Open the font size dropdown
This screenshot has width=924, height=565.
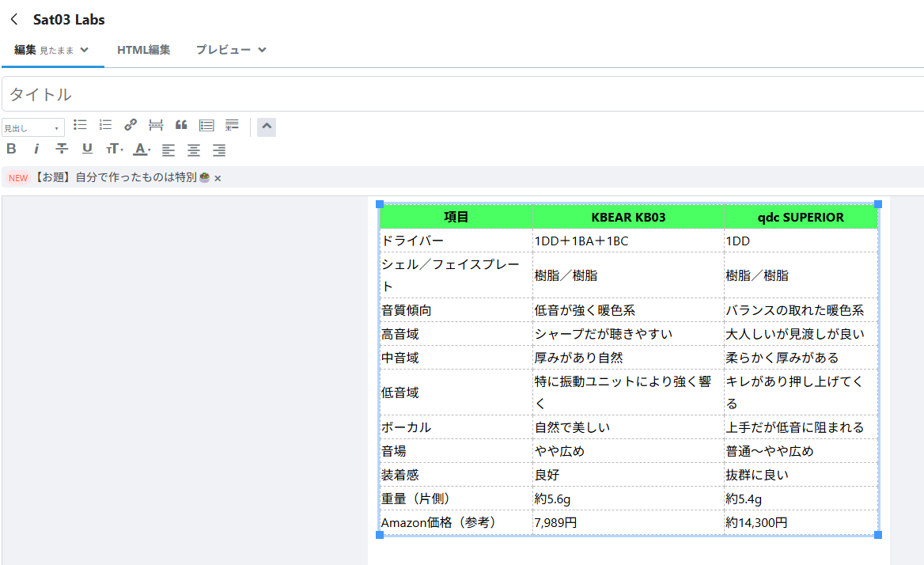(115, 149)
